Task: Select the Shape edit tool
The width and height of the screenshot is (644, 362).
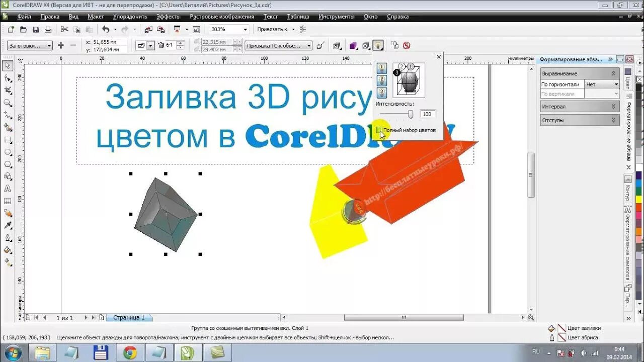Action: 8,78
